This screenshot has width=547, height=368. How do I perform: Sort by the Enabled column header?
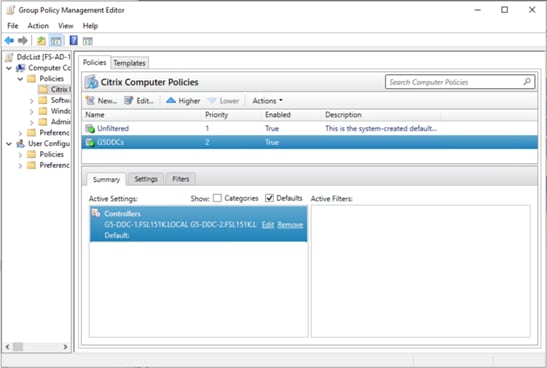(x=291, y=115)
